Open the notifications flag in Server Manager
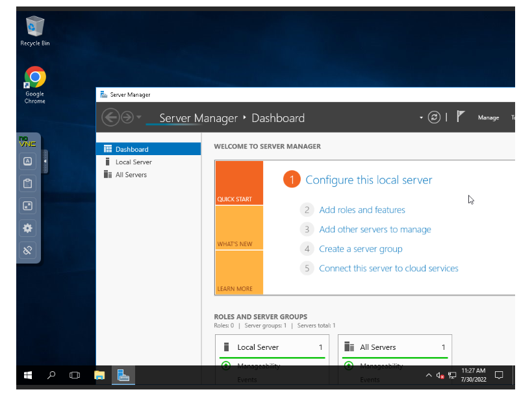This screenshot has height=394, width=532. [461, 117]
